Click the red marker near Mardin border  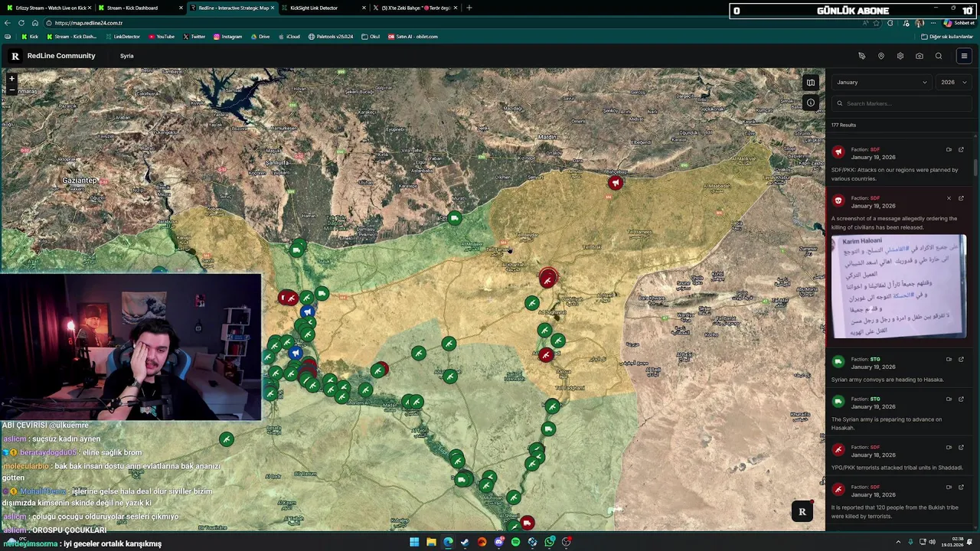616,183
